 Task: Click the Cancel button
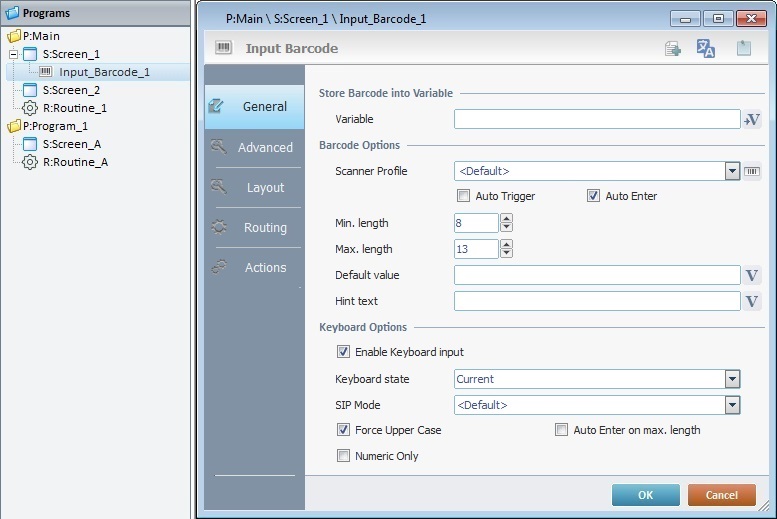(x=721, y=495)
